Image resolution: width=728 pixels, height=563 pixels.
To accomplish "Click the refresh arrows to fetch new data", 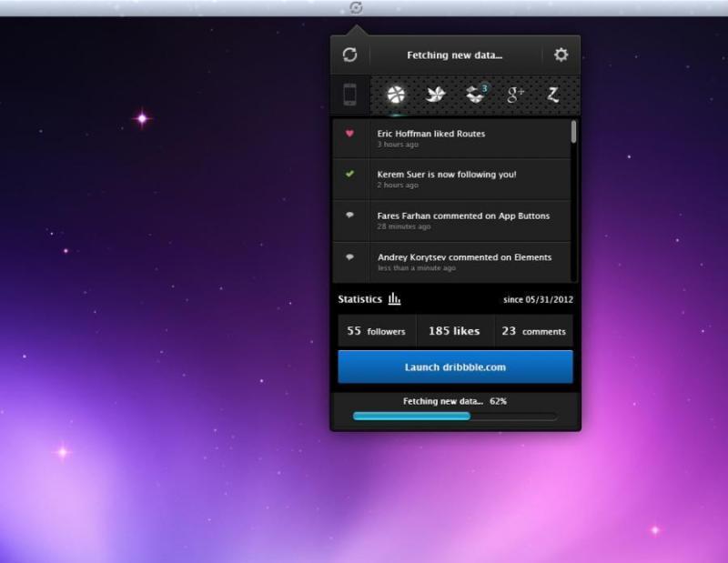I will (350, 54).
